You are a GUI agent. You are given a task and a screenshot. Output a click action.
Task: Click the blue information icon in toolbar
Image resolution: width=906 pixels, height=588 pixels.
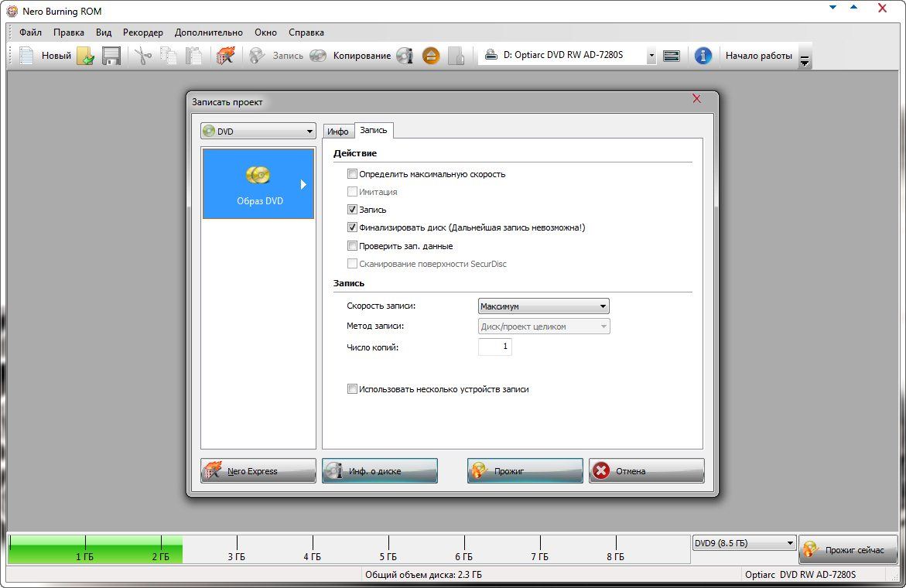click(703, 56)
